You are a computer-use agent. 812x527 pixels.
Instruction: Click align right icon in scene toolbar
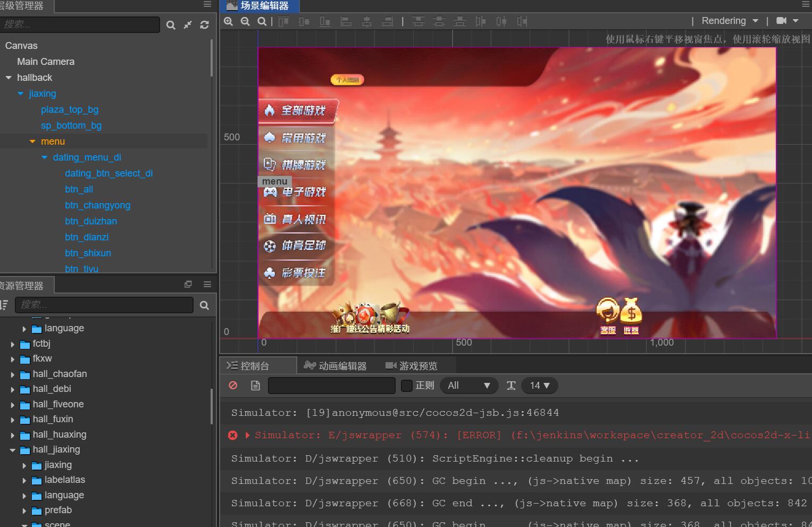[x=388, y=21]
